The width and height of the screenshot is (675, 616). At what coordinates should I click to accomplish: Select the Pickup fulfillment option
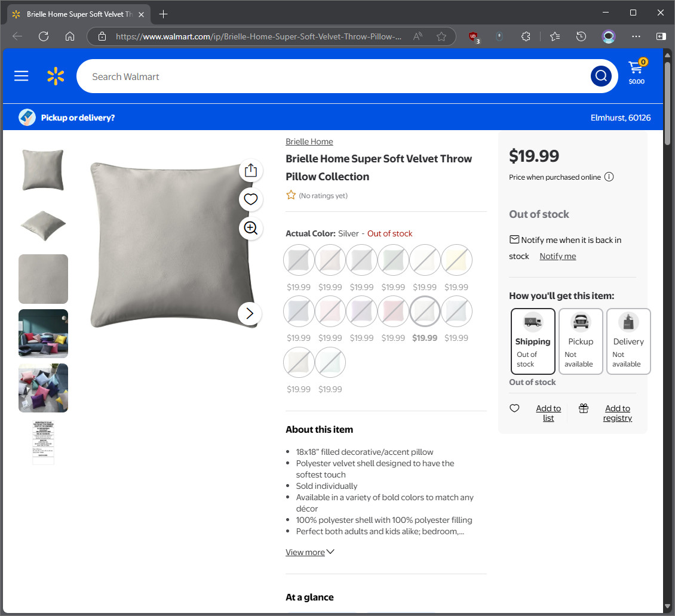click(581, 341)
